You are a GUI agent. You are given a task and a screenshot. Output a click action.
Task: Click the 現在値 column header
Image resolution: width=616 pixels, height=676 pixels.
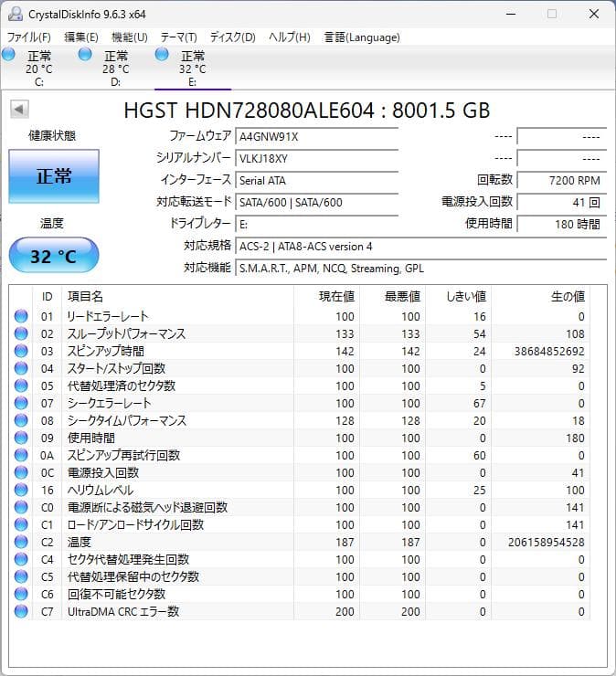pos(326,296)
